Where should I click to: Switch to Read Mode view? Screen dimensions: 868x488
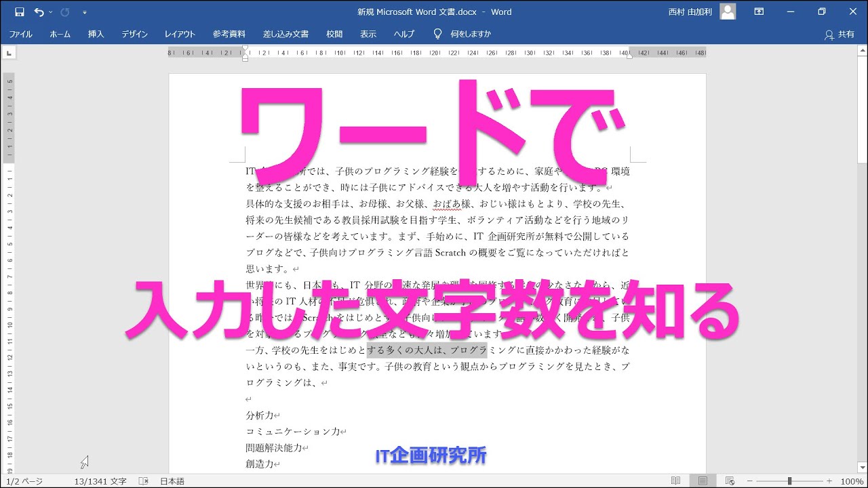click(675, 481)
